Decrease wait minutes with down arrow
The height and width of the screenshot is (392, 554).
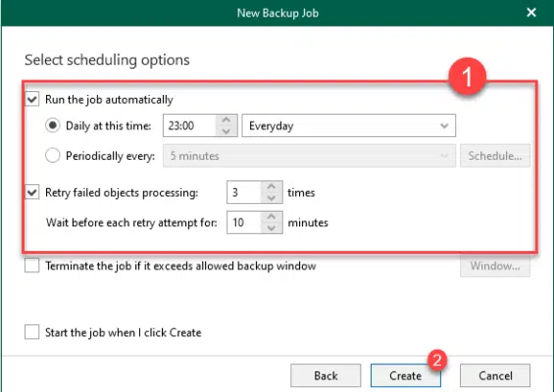[272, 227]
